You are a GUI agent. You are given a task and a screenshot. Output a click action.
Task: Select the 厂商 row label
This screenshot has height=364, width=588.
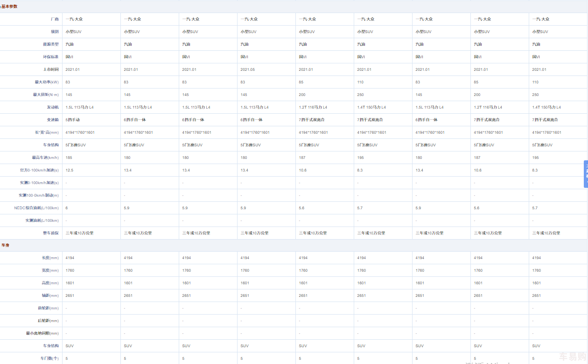pos(55,19)
